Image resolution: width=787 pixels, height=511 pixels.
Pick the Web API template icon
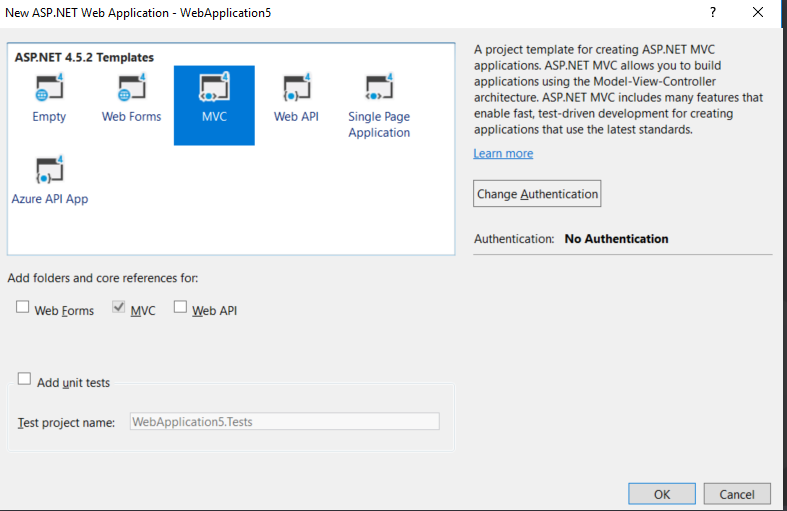pos(297,87)
